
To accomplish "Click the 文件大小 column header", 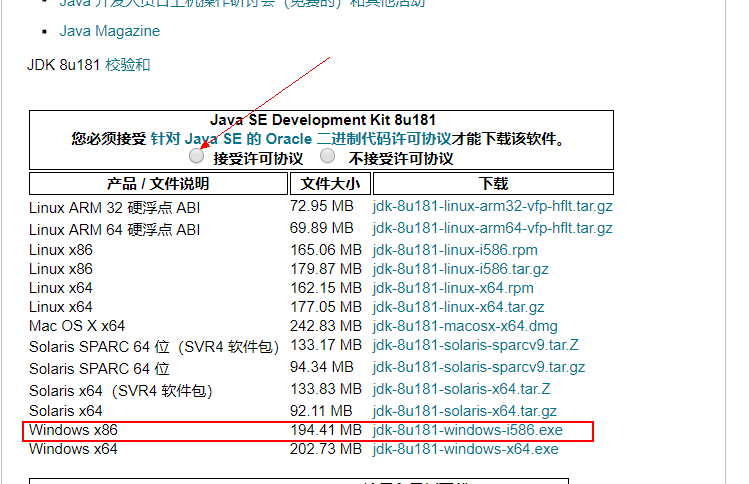I will tap(330, 183).
